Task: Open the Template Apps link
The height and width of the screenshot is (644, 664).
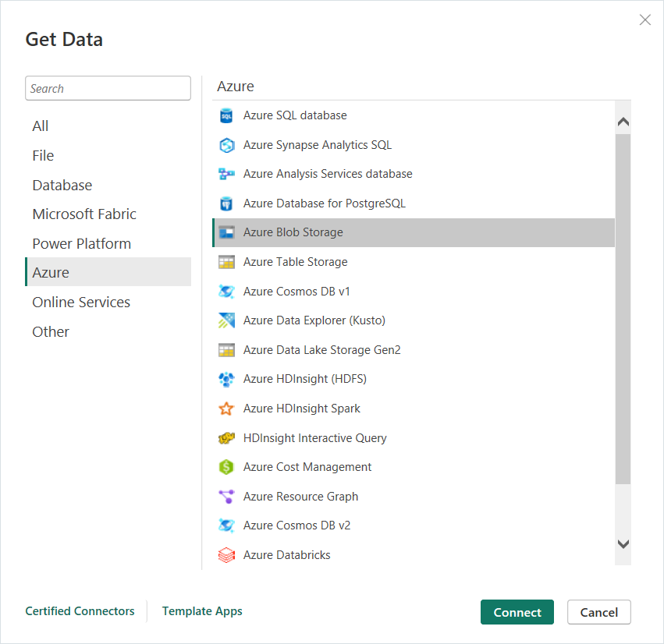Action: click(202, 611)
